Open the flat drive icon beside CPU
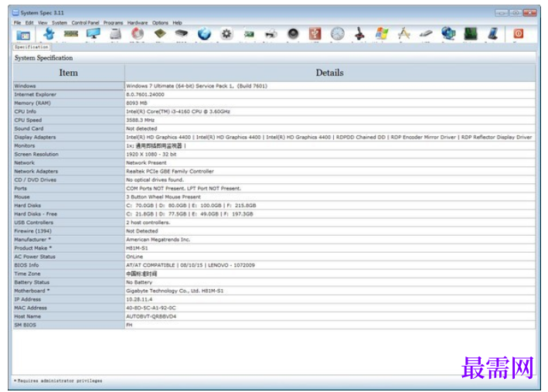 coord(182,34)
